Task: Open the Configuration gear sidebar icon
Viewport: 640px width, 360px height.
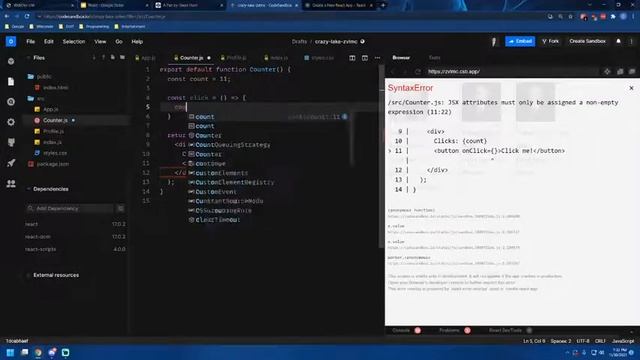Action: coord(11,122)
